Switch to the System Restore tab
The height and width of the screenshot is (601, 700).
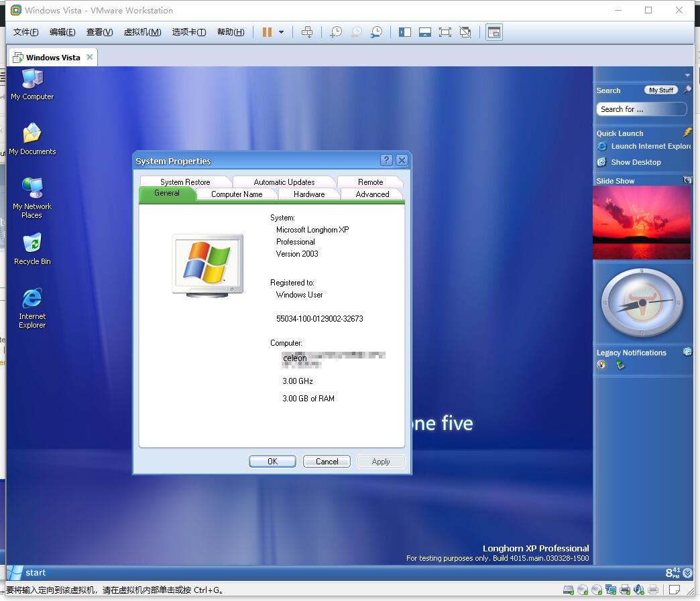(x=185, y=182)
